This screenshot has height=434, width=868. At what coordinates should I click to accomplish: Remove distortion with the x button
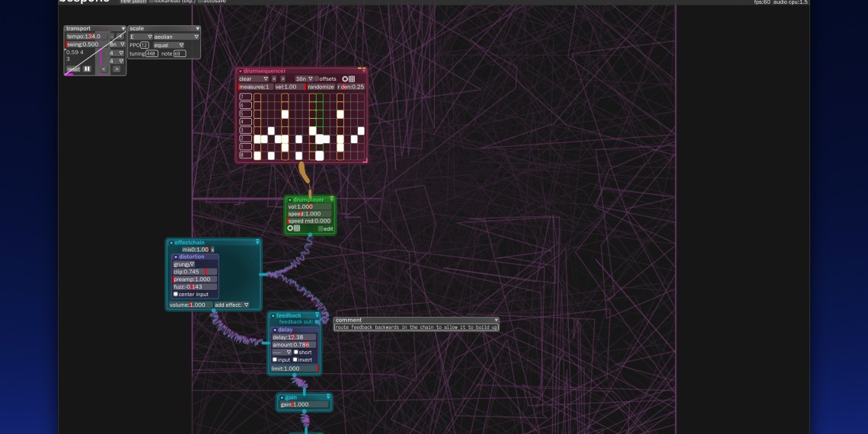click(212, 250)
